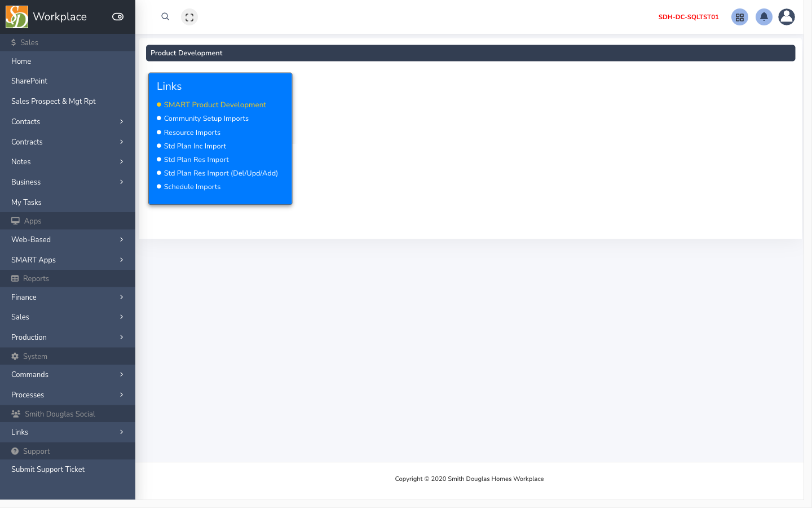Open Community Setup Imports link
This screenshot has height=508, width=812.
(206, 119)
